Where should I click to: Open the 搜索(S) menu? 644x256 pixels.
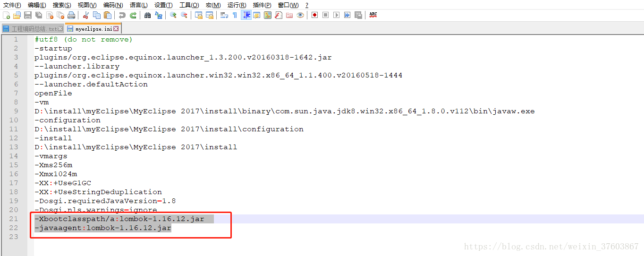tap(62, 5)
